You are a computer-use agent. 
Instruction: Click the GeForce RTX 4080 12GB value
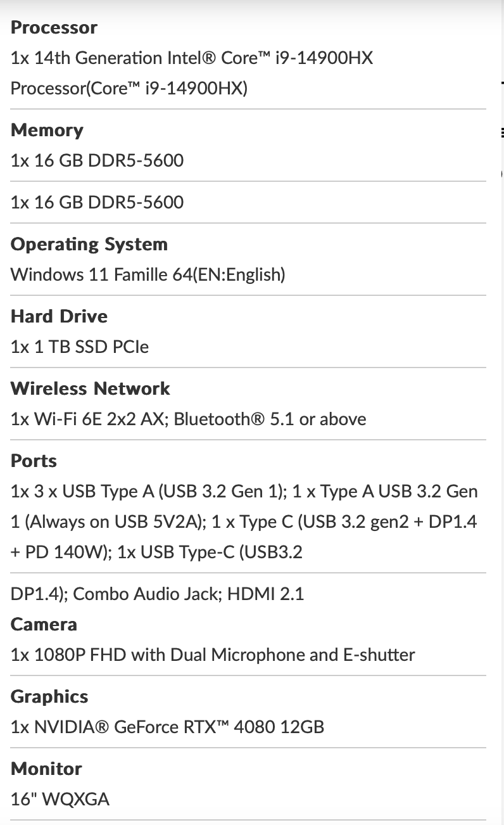coord(167,727)
